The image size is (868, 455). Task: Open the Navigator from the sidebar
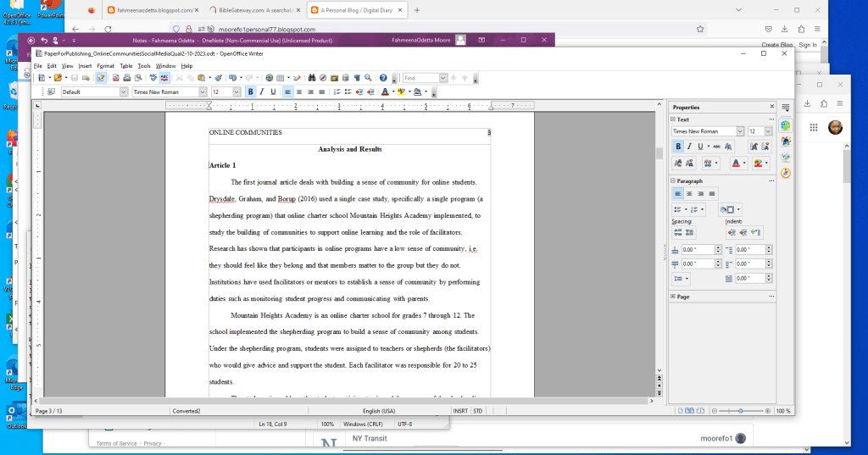click(786, 173)
